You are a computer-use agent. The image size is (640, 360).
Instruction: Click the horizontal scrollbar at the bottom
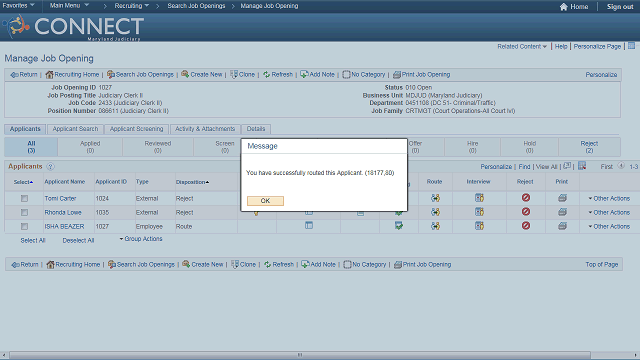pos(300,355)
